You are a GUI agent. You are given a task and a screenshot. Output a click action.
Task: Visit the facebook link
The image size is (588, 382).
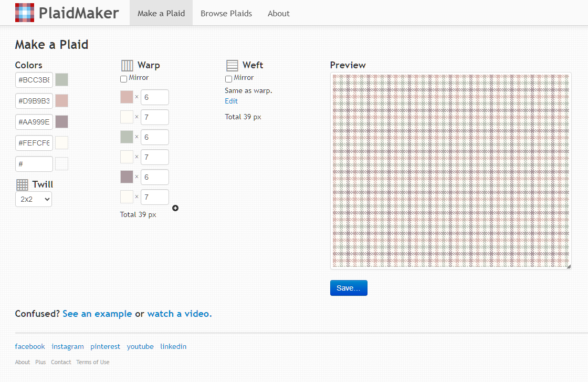(30, 346)
